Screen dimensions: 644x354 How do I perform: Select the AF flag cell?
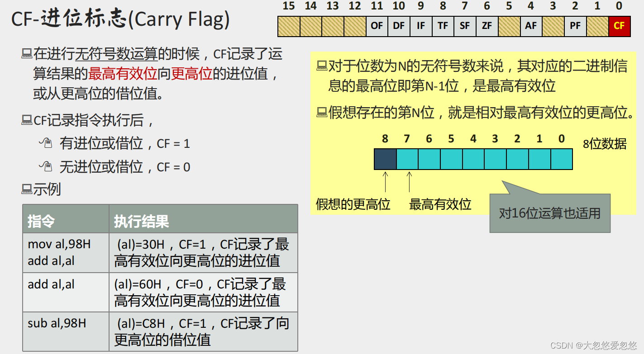pos(531,26)
